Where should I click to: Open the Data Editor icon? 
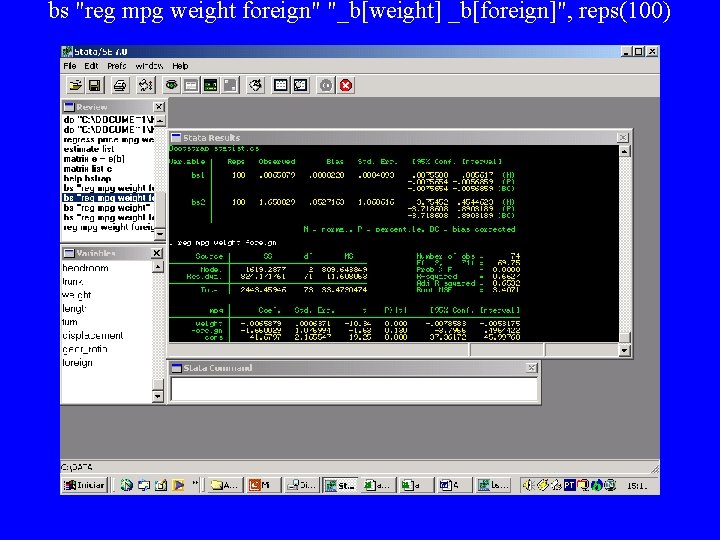(x=281, y=85)
